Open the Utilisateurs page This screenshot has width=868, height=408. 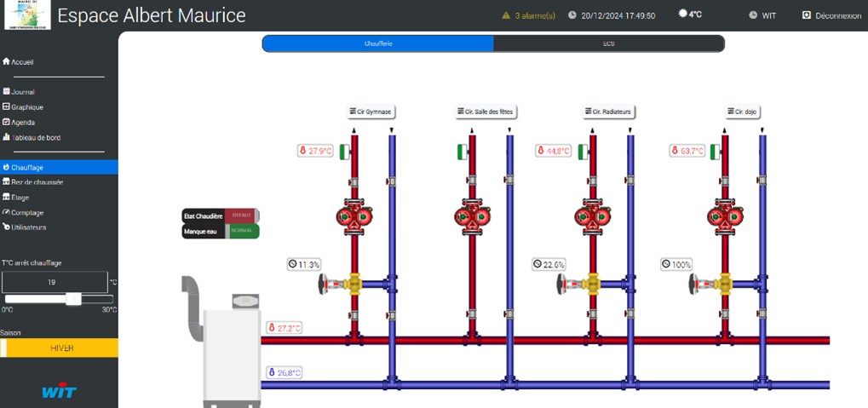[25, 227]
